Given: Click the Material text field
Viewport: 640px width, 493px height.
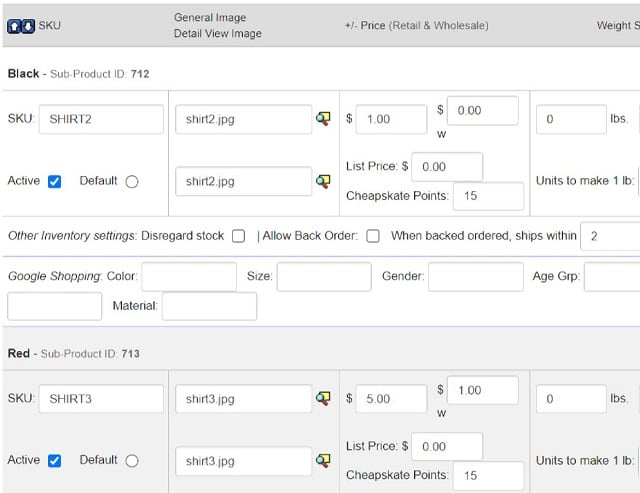Looking at the screenshot, I should click(209, 305).
